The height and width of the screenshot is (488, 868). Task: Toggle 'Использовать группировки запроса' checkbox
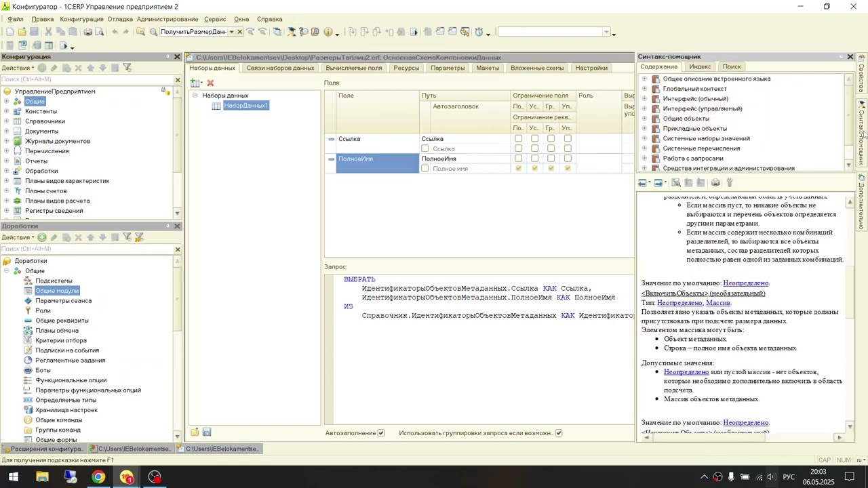tap(559, 433)
